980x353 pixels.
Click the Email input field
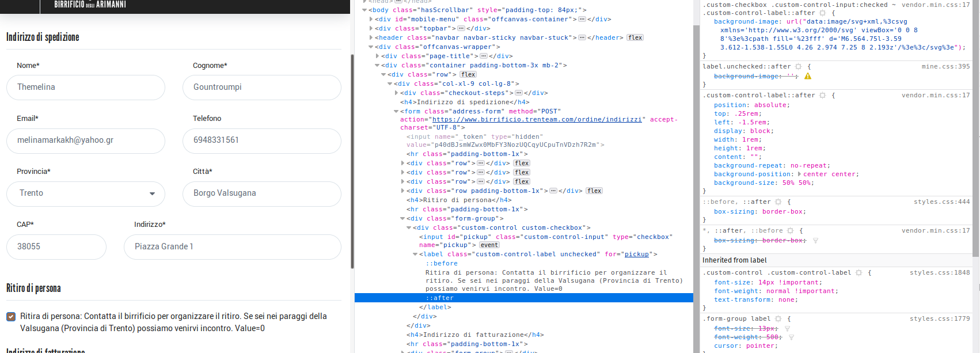tap(86, 141)
